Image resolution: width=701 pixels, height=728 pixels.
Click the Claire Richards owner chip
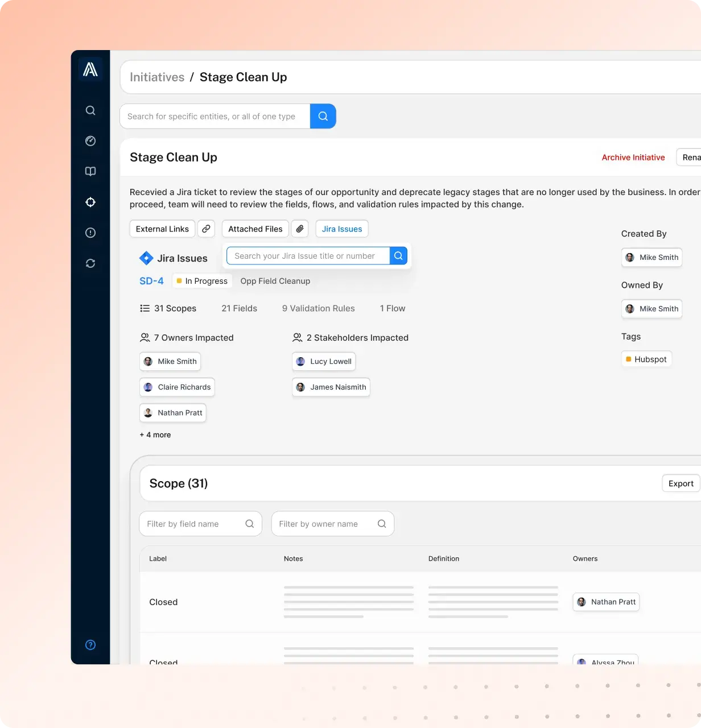coord(177,387)
